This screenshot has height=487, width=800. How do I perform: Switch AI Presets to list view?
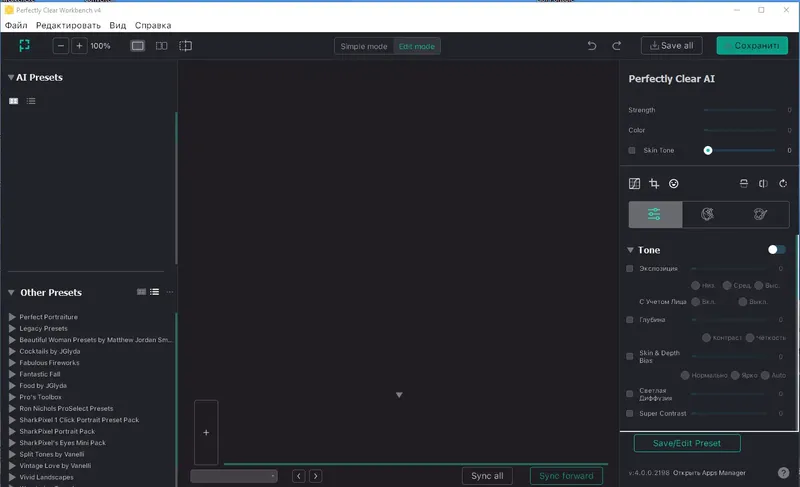[31, 101]
